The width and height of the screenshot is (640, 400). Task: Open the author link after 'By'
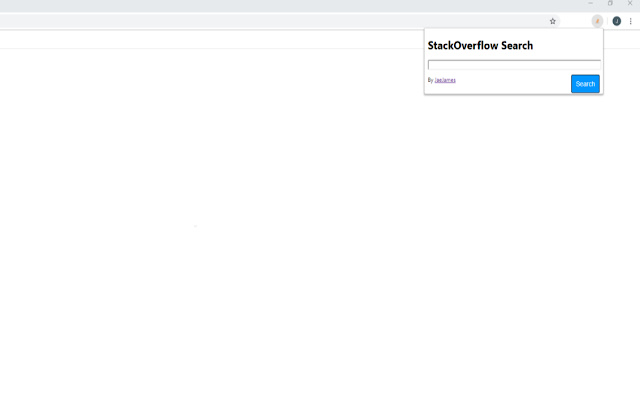(x=445, y=80)
